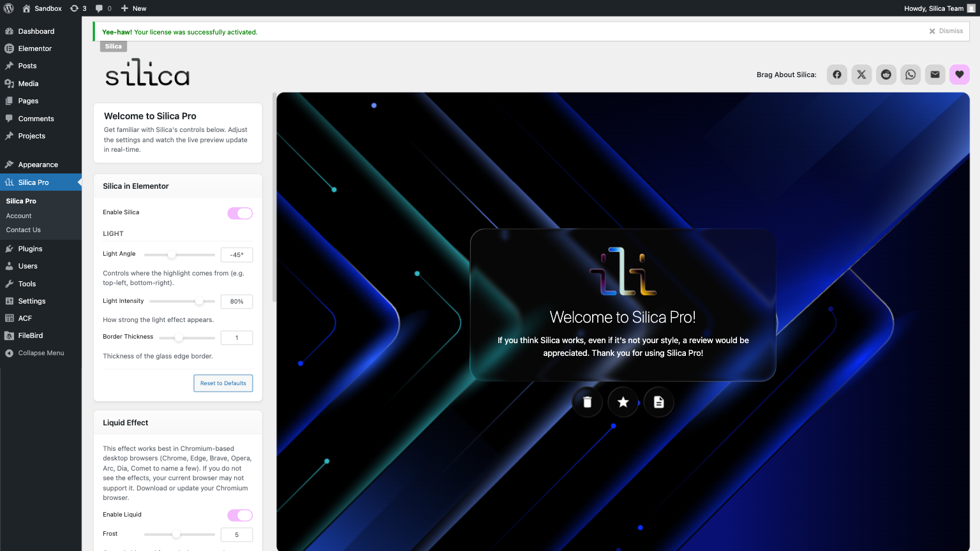Screen dimensions: 980x551
Task: Collapse the Silica Pro sidebar panel
Action: pyautogui.click(x=80, y=182)
